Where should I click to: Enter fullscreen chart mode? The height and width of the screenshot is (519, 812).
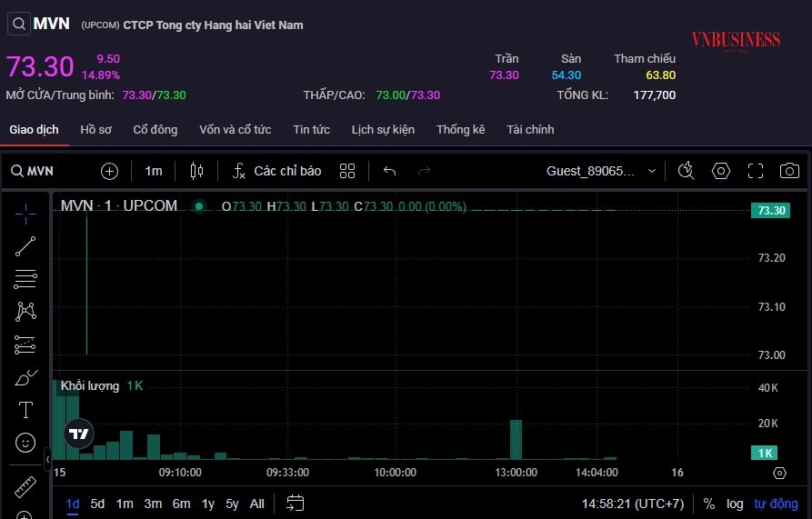[x=756, y=171]
